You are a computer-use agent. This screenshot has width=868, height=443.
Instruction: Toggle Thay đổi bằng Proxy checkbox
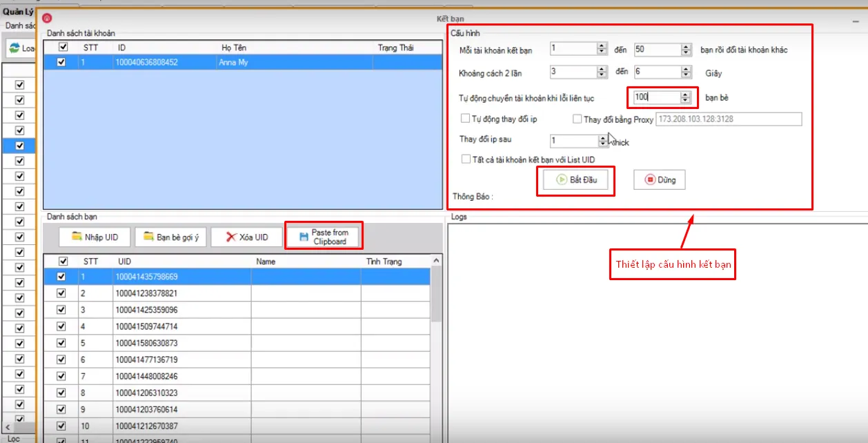(578, 119)
